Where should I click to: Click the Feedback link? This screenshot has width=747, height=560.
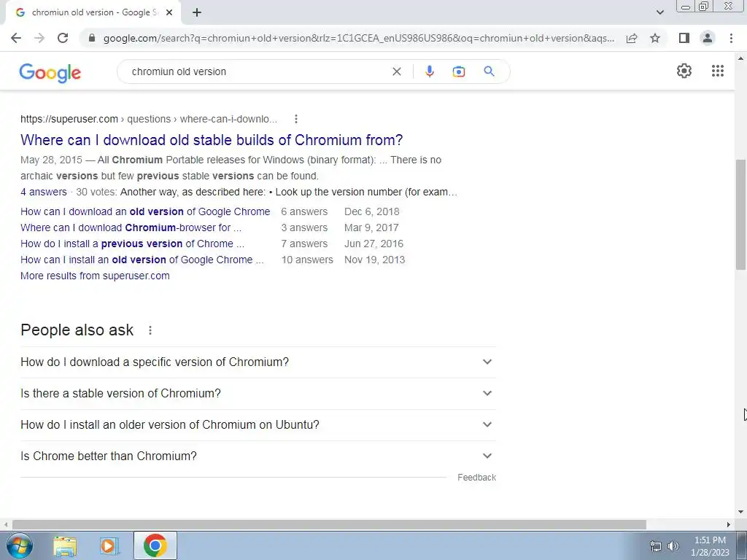coord(476,477)
